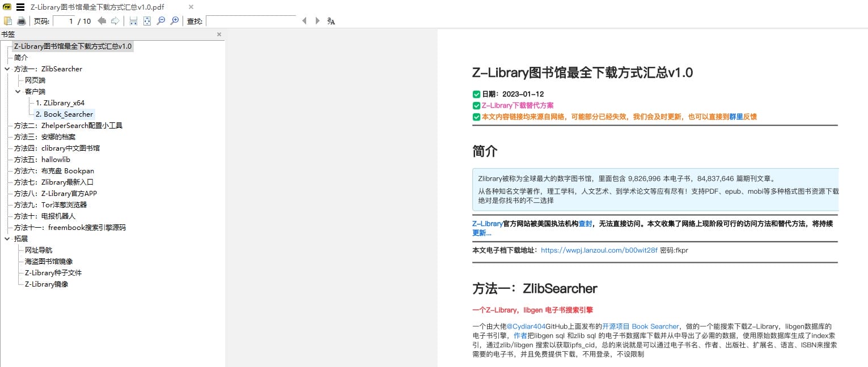
Task: Click the 简介 heading in the document
Action: coord(485,151)
